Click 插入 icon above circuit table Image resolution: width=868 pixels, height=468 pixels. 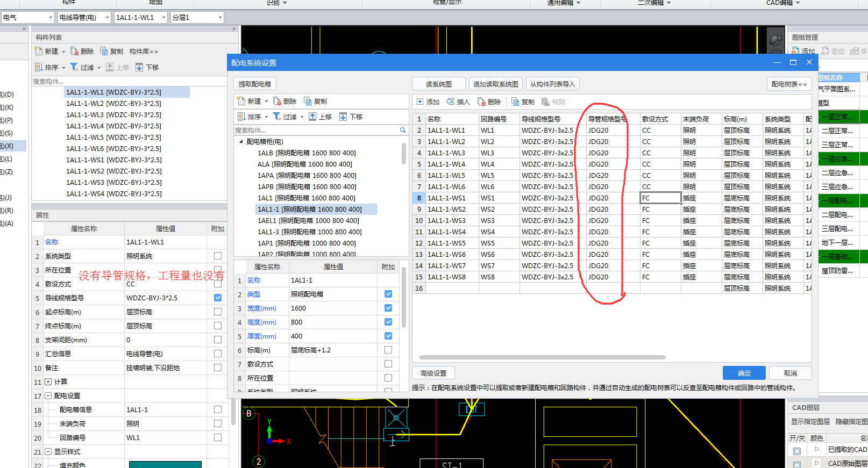pyautogui.click(x=451, y=102)
